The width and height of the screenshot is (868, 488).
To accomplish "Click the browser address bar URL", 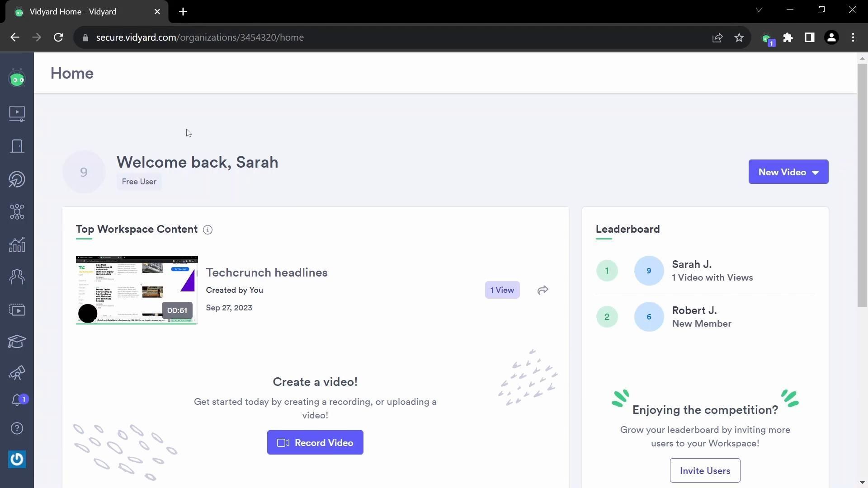I will point(200,38).
